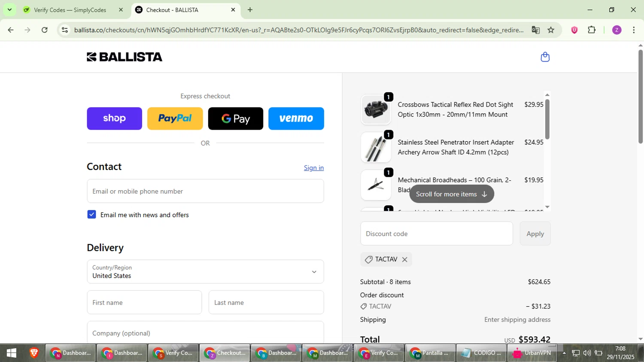The width and height of the screenshot is (644, 362).
Task: Click the Sign in link
Action: 314,168
